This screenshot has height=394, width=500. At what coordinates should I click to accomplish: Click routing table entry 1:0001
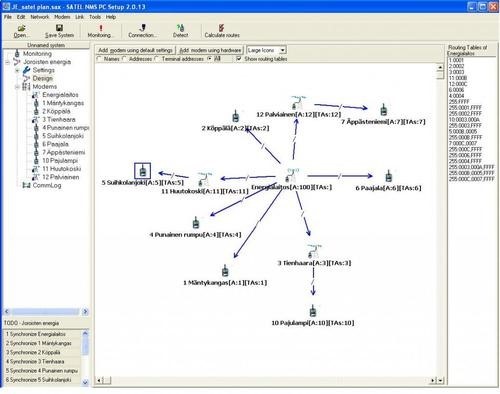pyautogui.click(x=456, y=60)
